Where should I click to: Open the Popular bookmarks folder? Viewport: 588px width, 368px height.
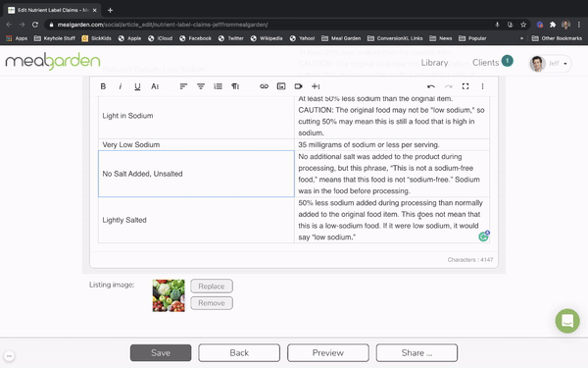tap(473, 38)
